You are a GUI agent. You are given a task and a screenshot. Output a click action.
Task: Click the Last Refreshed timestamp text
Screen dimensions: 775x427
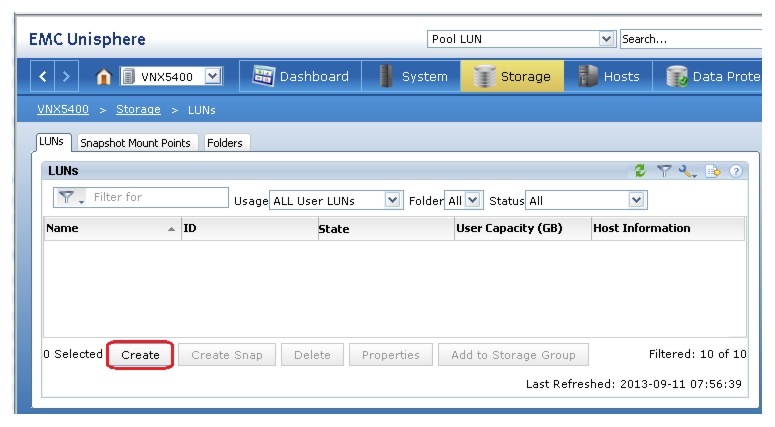634,384
